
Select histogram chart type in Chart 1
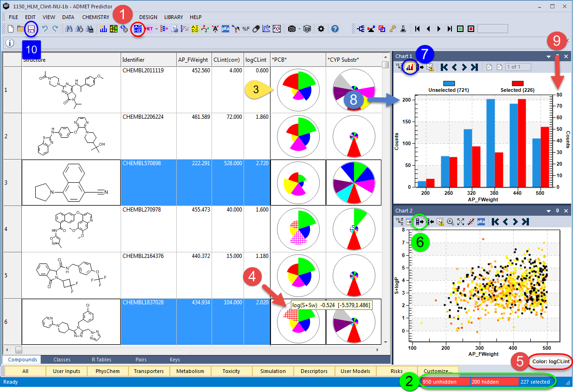(410, 67)
